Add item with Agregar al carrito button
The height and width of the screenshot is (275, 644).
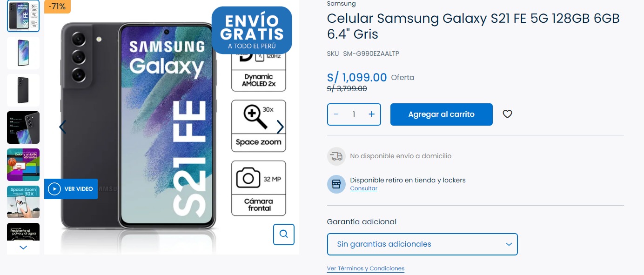click(x=441, y=114)
